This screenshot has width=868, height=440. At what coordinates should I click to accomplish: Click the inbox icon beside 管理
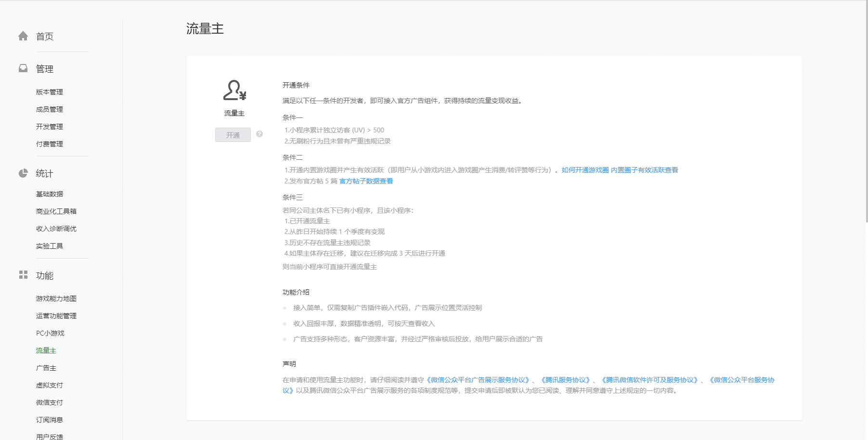click(x=23, y=68)
